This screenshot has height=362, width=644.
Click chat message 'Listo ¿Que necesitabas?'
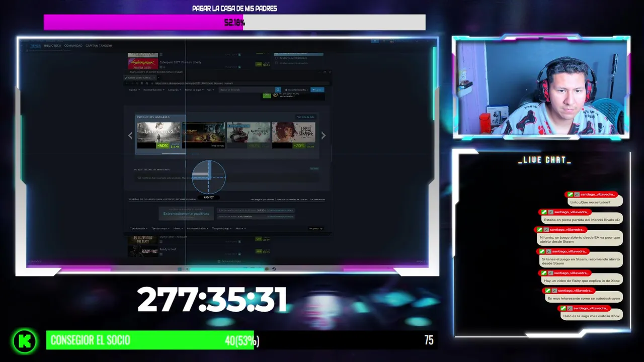coord(595,202)
